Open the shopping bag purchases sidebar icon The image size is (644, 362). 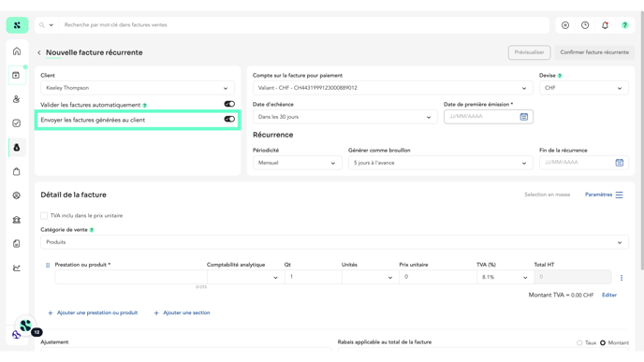pos(17,171)
